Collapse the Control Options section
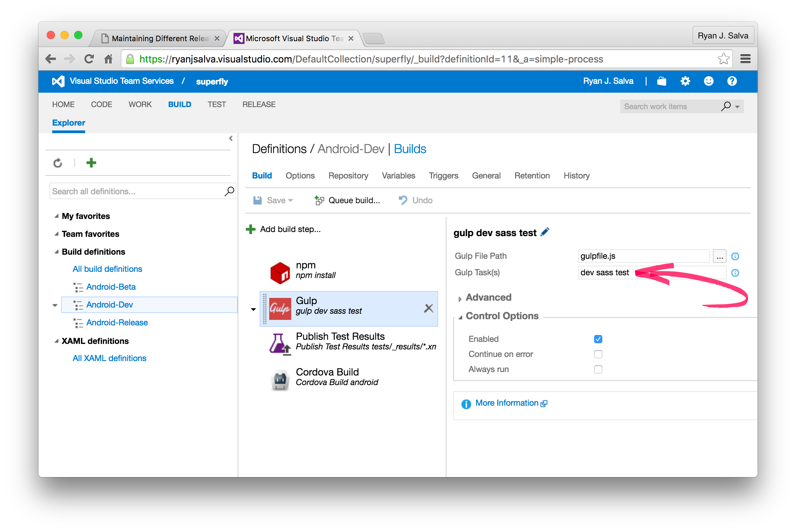 (460, 317)
